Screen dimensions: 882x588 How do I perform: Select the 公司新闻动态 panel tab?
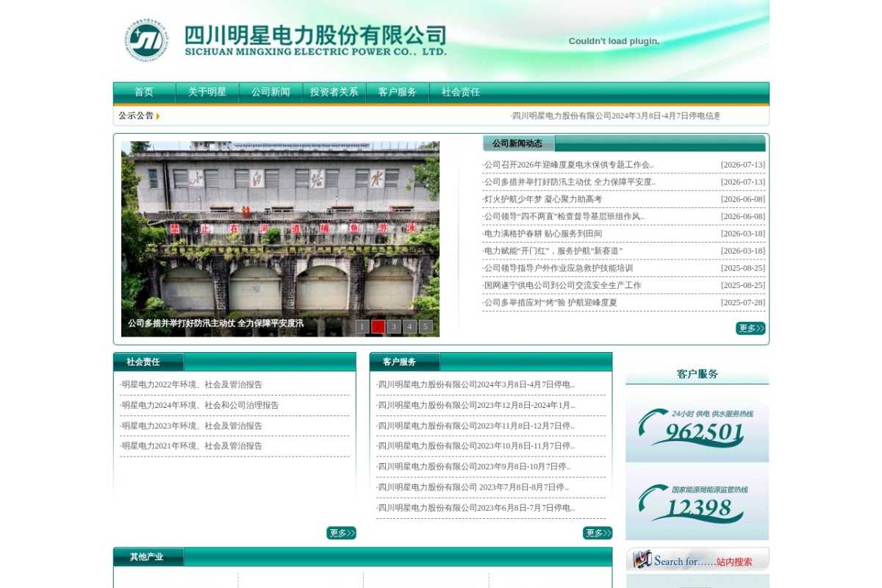point(518,143)
